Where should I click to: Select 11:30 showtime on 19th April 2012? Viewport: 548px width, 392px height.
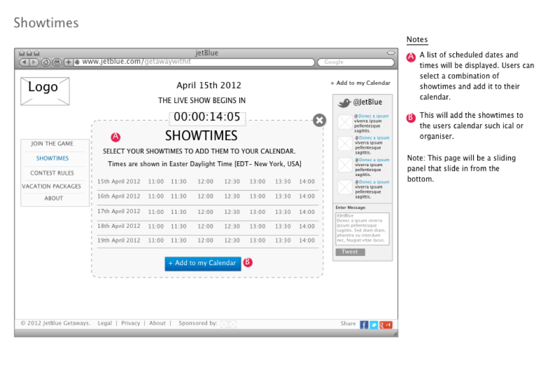[x=179, y=240]
